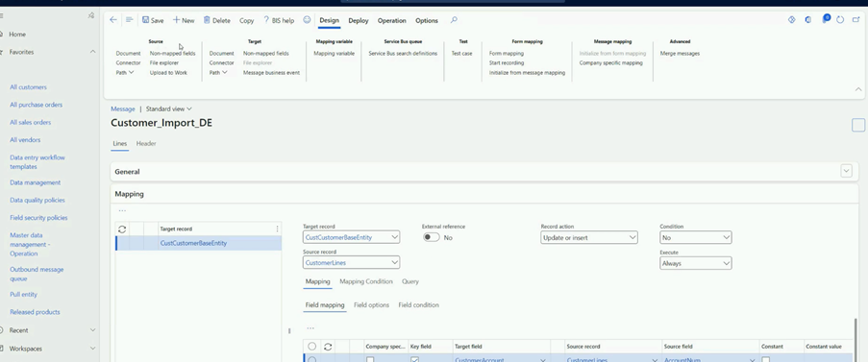Click the smiley feedback icon
This screenshot has height=362, width=868.
pyautogui.click(x=307, y=20)
